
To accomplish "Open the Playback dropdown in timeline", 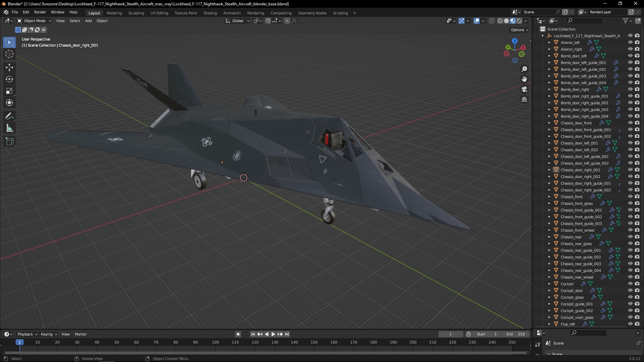I will point(27,334).
